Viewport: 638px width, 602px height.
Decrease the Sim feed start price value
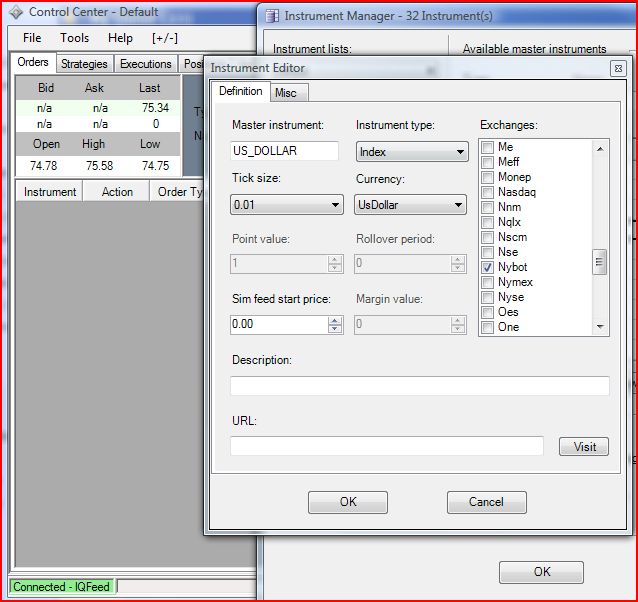pyautogui.click(x=334, y=329)
